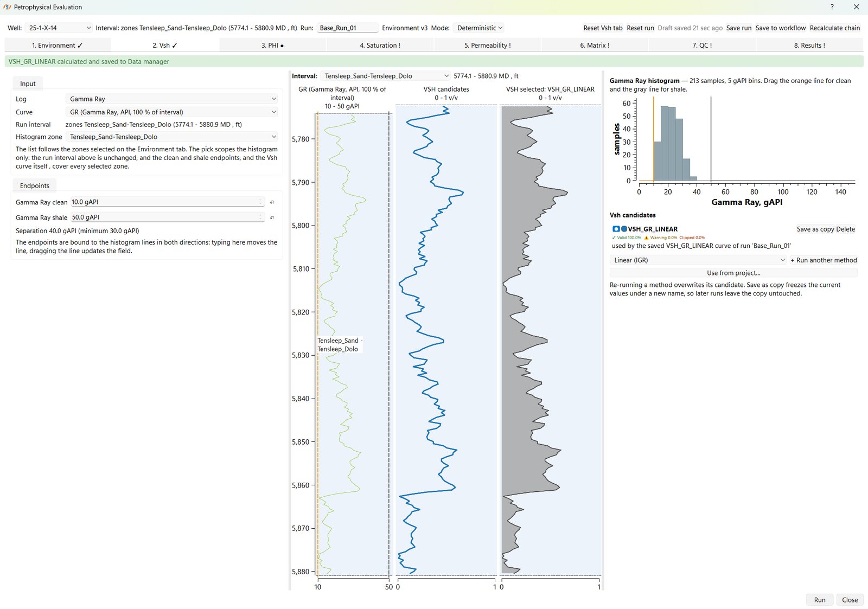This screenshot has height=609, width=868.
Task: Switch to the 4. Saturation tab
Action: click(x=380, y=46)
